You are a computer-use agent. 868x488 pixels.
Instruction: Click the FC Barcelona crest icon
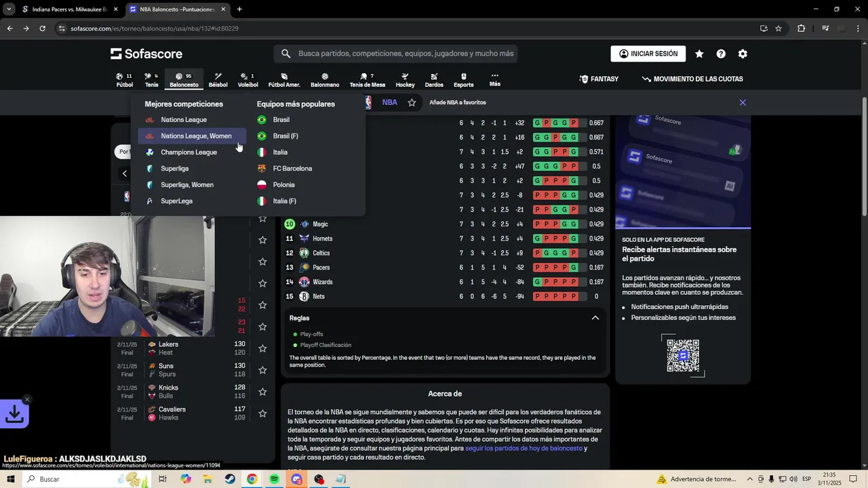pos(262,168)
